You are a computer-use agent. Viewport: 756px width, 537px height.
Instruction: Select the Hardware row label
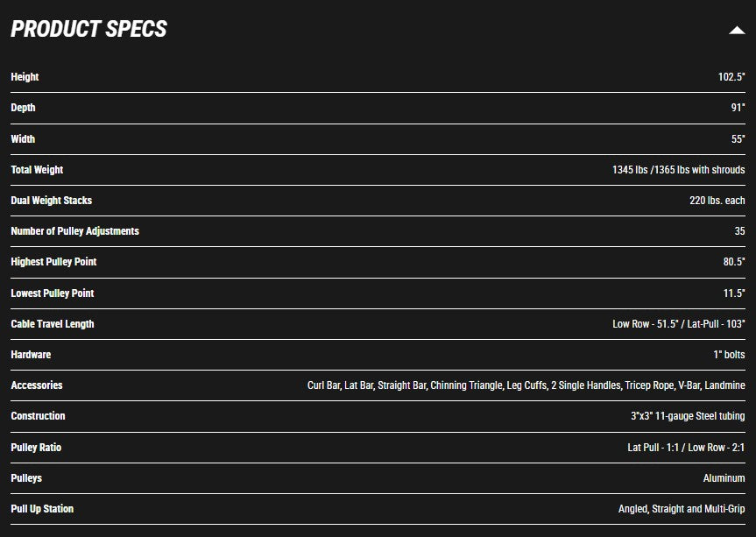tap(31, 355)
